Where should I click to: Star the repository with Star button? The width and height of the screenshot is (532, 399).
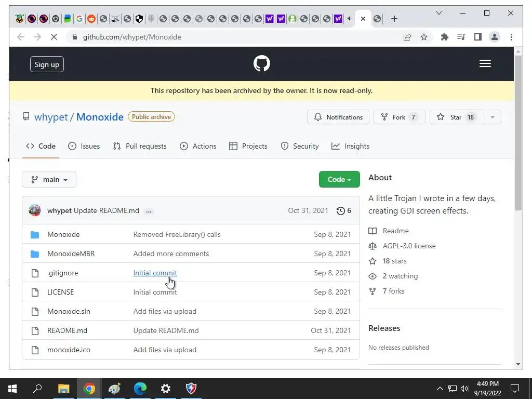tap(457, 117)
